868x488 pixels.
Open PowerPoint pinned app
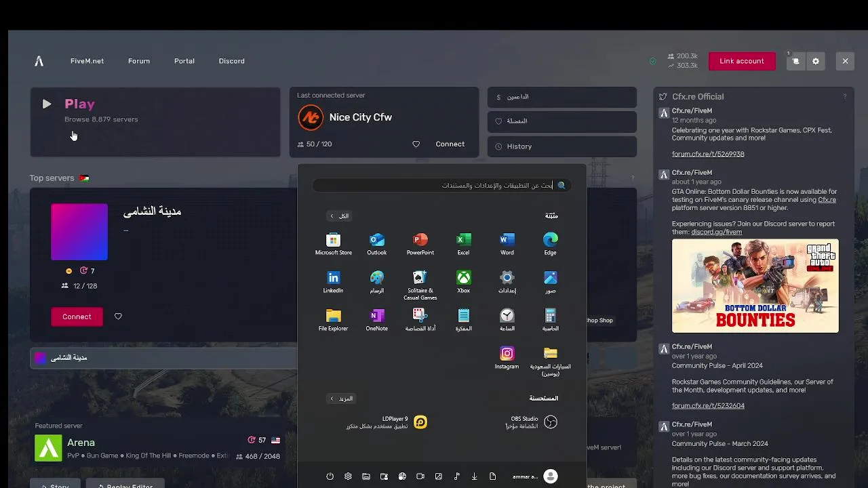coord(420,244)
